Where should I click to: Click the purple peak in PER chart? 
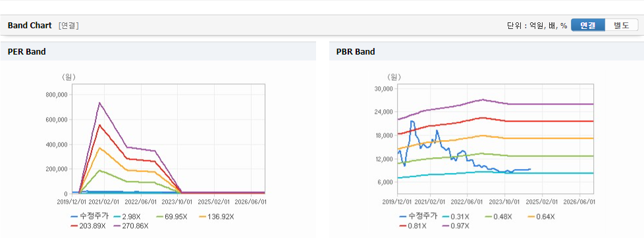[99, 103]
